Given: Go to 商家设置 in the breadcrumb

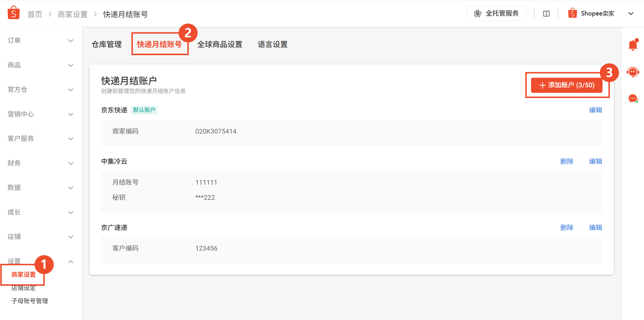Looking at the screenshot, I should tap(72, 14).
